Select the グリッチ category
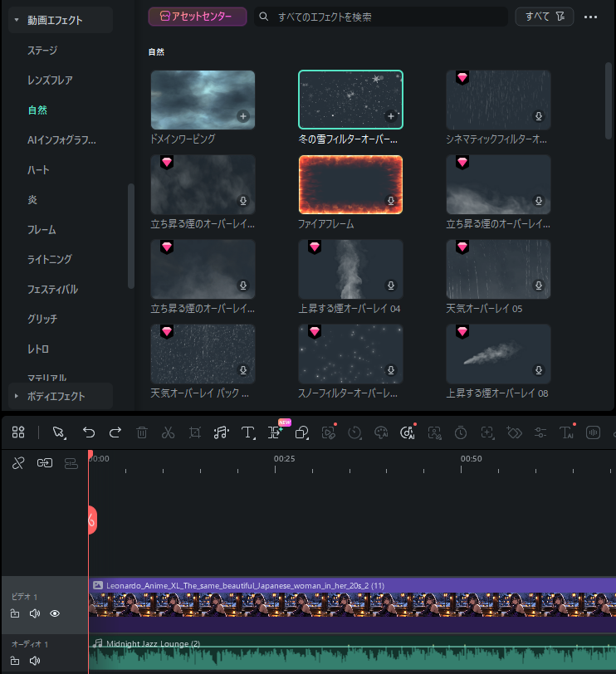Screen dimensions: 616x674 42,319
